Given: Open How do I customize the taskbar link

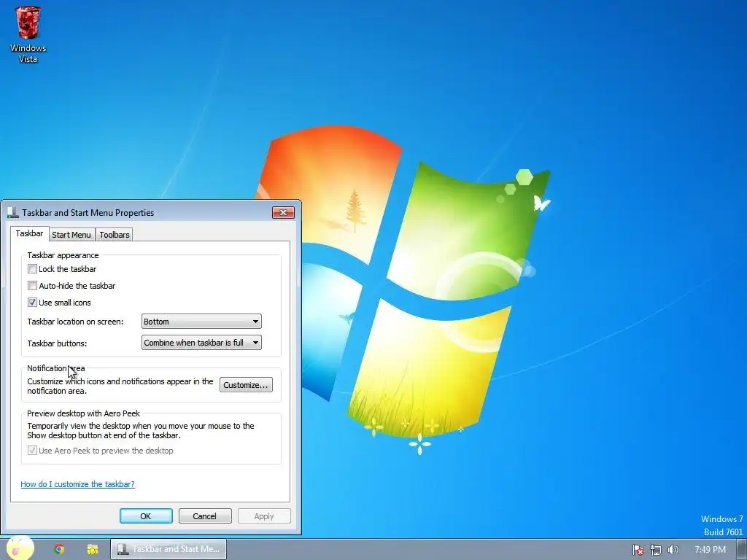Looking at the screenshot, I should coord(77,484).
